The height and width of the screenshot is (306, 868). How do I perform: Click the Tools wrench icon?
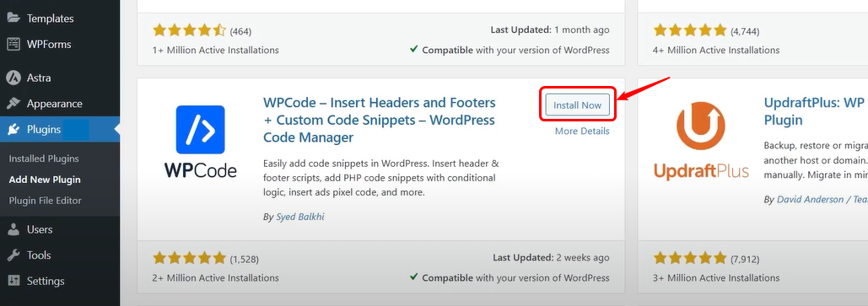[x=13, y=255]
